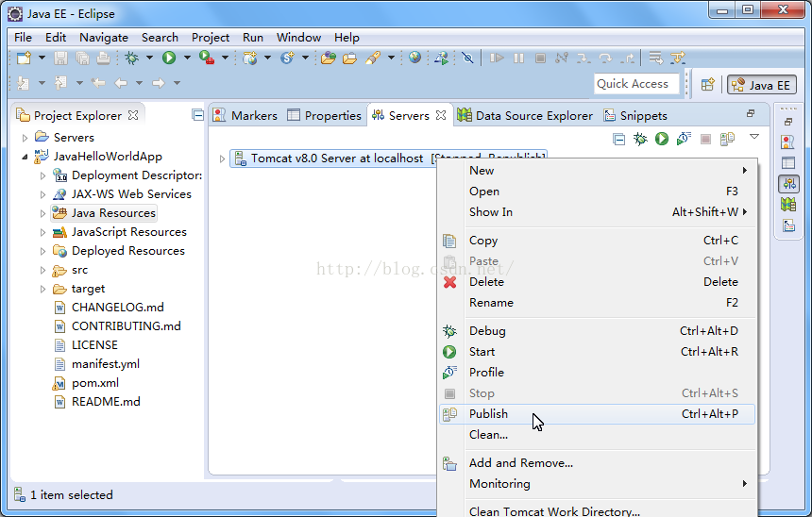Choose Debug from the context menu

click(597, 331)
